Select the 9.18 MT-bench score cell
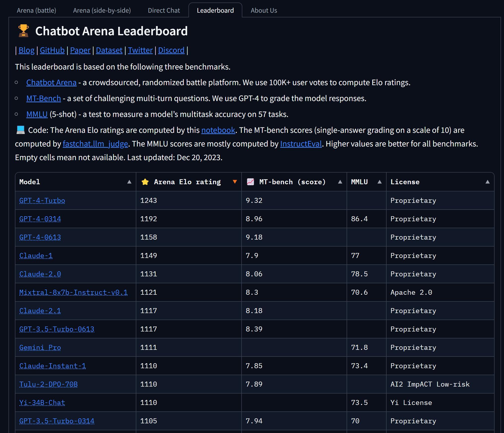The image size is (504, 433). tap(294, 237)
